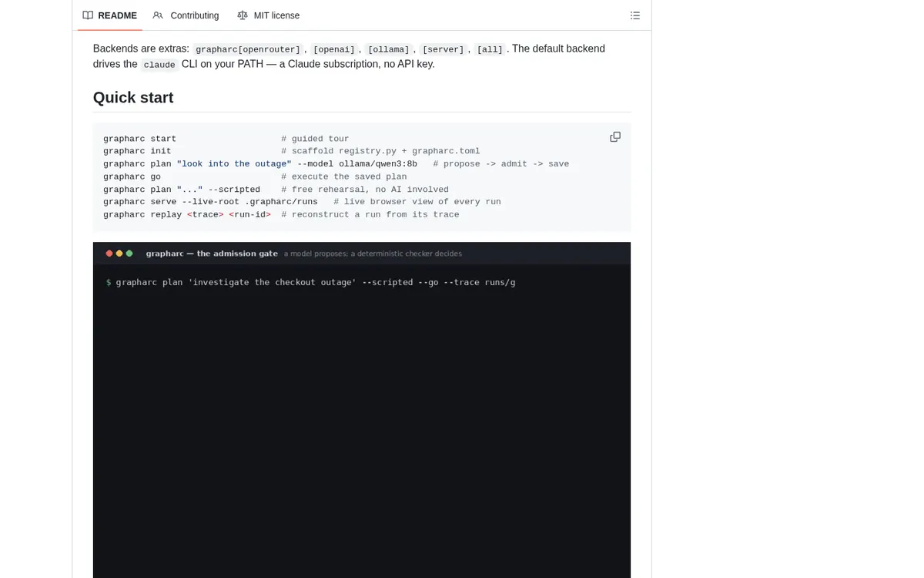Click the [all] extra label
924x578 pixels.
point(490,49)
